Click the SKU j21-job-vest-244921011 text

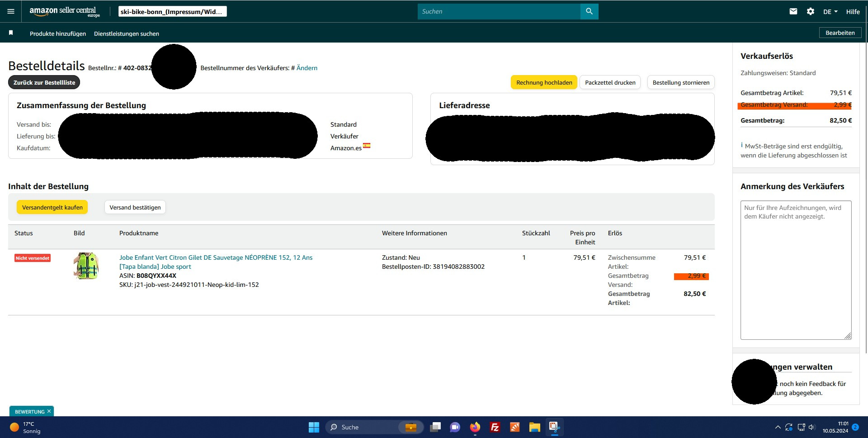[x=189, y=285]
